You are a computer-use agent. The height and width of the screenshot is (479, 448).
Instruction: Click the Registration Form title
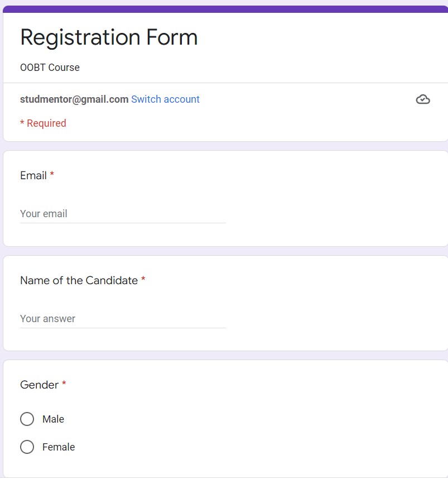coord(109,37)
